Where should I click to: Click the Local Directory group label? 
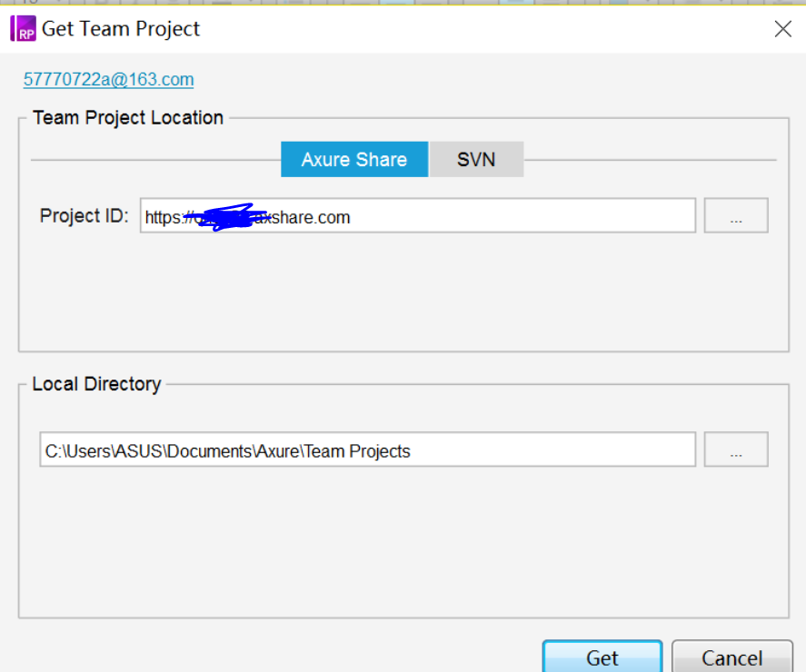(x=96, y=384)
